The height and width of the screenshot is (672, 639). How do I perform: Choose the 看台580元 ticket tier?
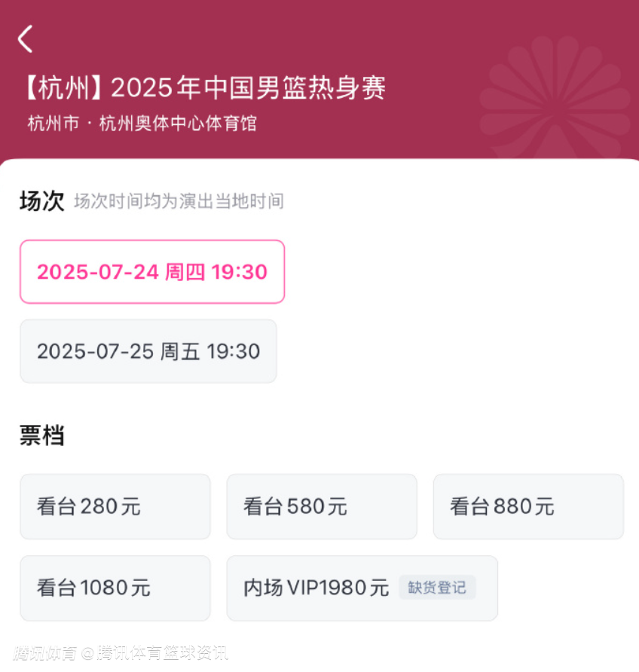coord(322,506)
